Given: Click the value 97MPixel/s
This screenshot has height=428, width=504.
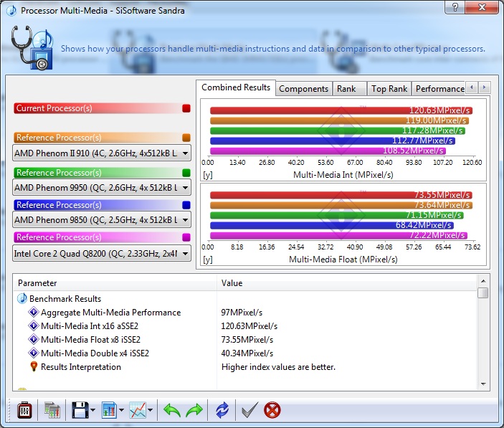Looking at the screenshot, I should [242, 313].
